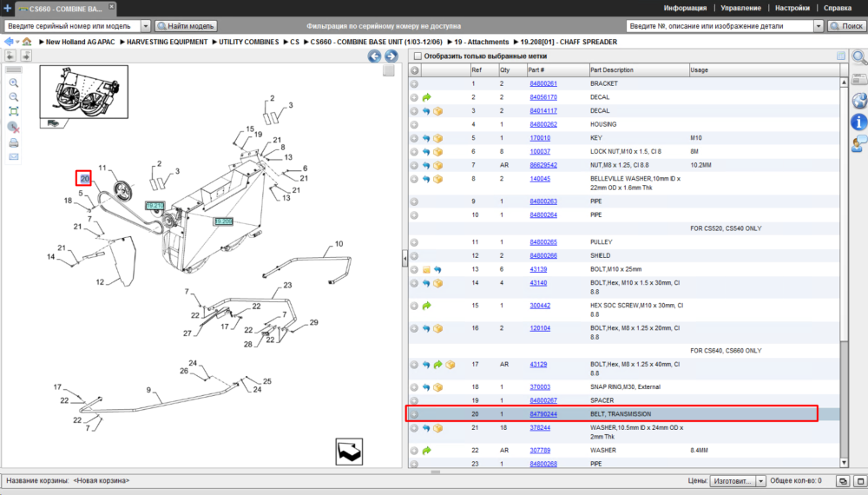Go to '19 - Attachments' breadcrumb
This screenshot has width=868, height=495.
481,42
